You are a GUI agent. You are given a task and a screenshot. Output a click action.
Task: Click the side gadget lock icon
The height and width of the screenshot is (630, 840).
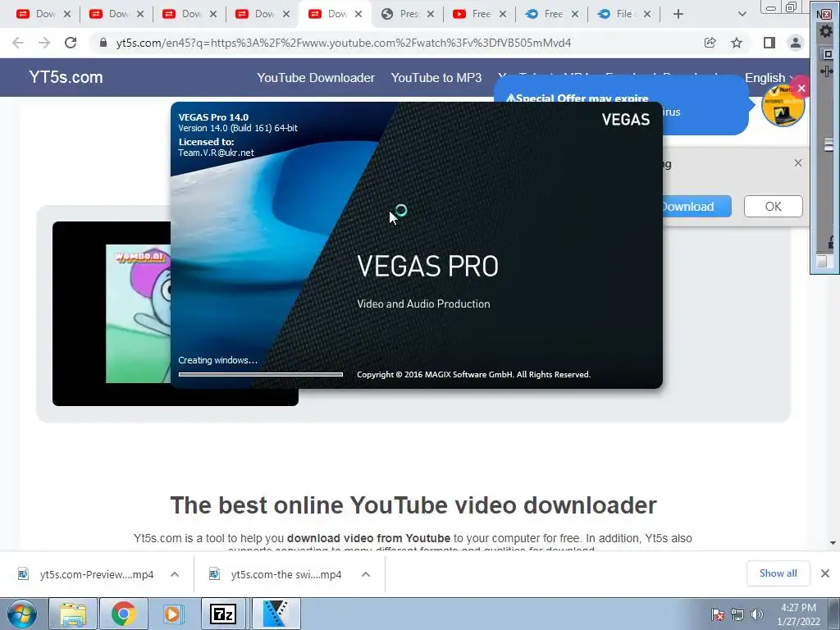tap(832, 242)
